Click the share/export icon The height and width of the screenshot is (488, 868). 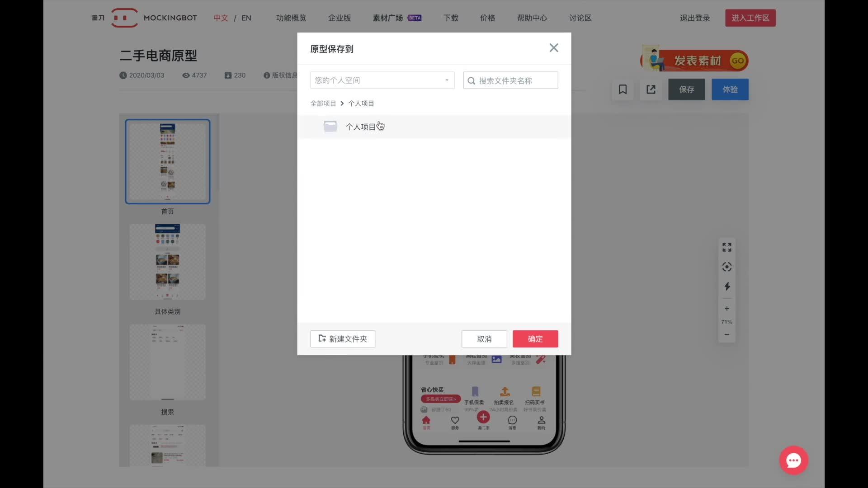pyautogui.click(x=651, y=89)
